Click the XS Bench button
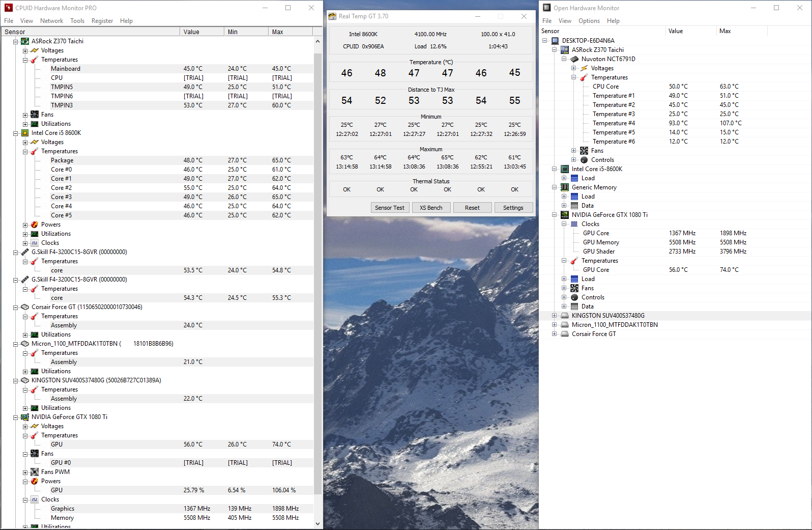Viewport: 812px width, 530px height. pos(431,208)
